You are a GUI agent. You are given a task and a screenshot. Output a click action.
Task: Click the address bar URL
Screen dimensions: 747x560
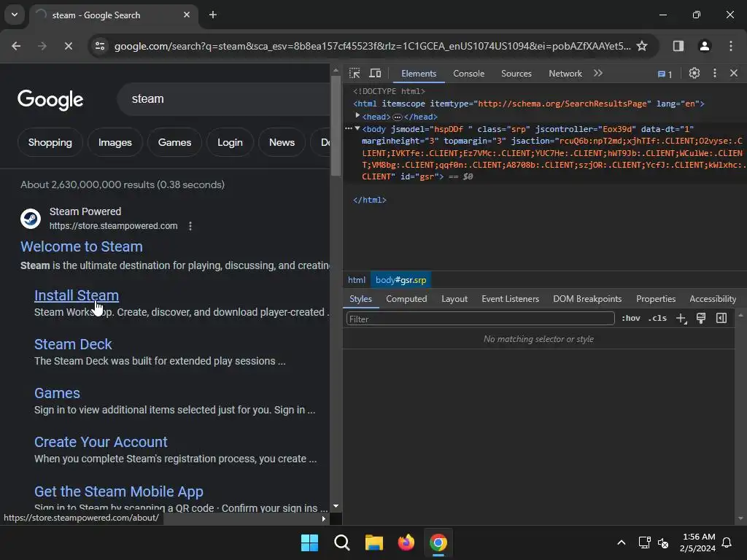pyautogui.click(x=372, y=46)
